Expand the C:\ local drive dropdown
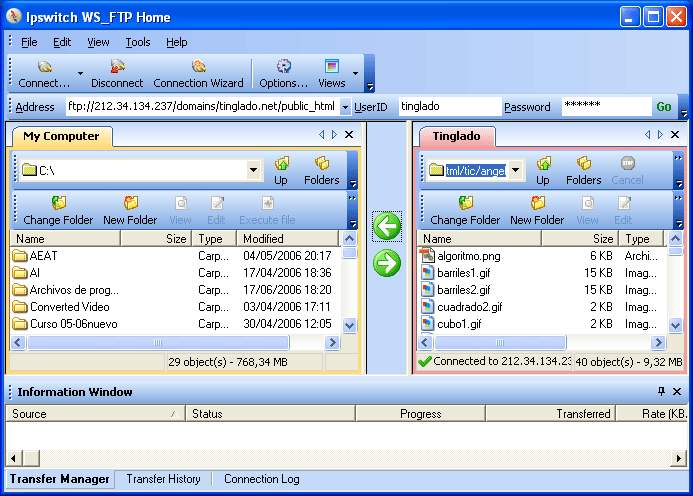Image resolution: width=693 pixels, height=496 pixels. (x=253, y=171)
